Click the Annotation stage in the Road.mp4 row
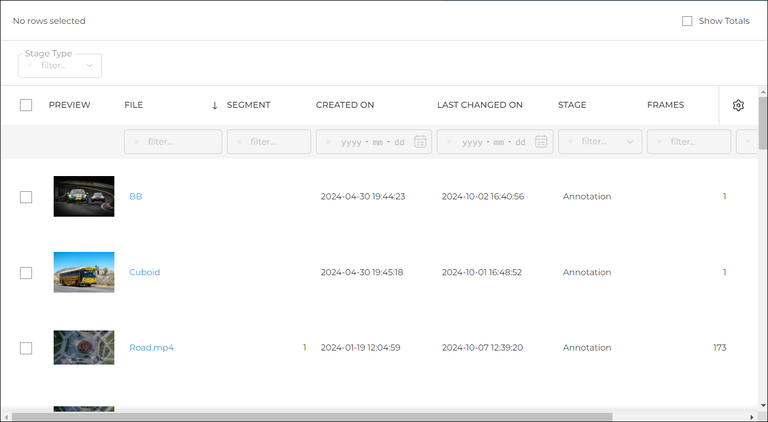 pos(587,348)
